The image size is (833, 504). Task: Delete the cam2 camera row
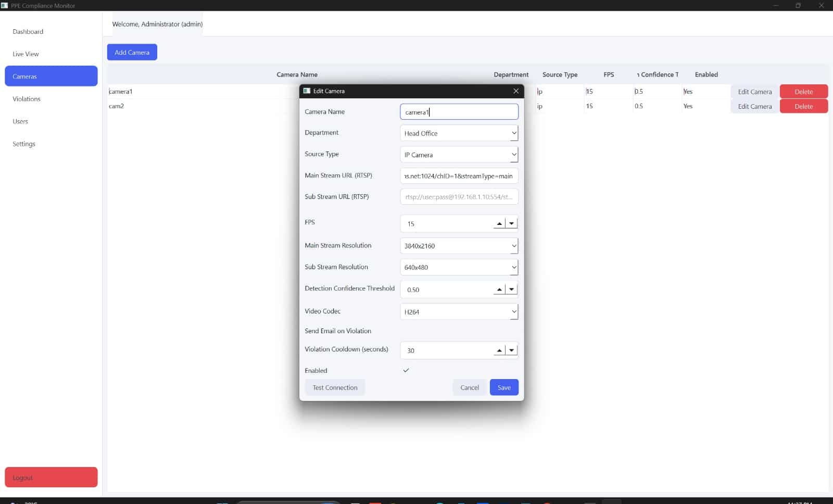coord(804,106)
